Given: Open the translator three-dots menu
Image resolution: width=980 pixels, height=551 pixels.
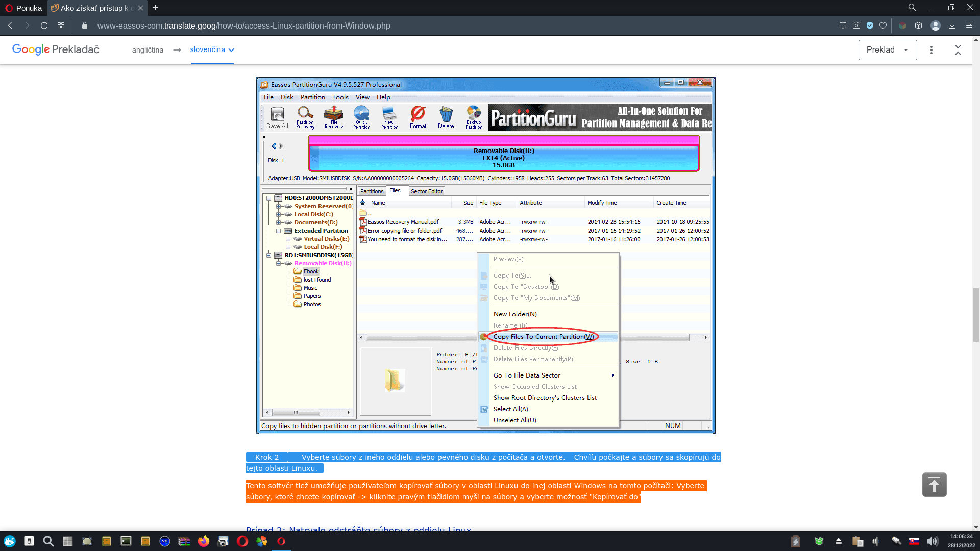Looking at the screenshot, I should pyautogui.click(x=932, y=49).
